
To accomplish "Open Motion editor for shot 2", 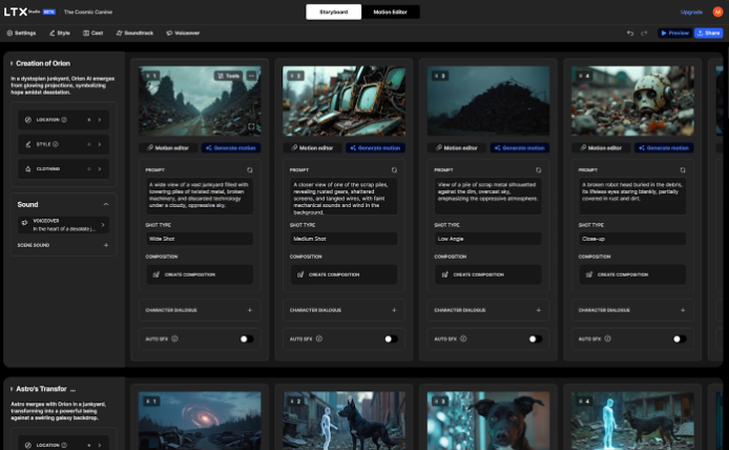I will [312, 148].
